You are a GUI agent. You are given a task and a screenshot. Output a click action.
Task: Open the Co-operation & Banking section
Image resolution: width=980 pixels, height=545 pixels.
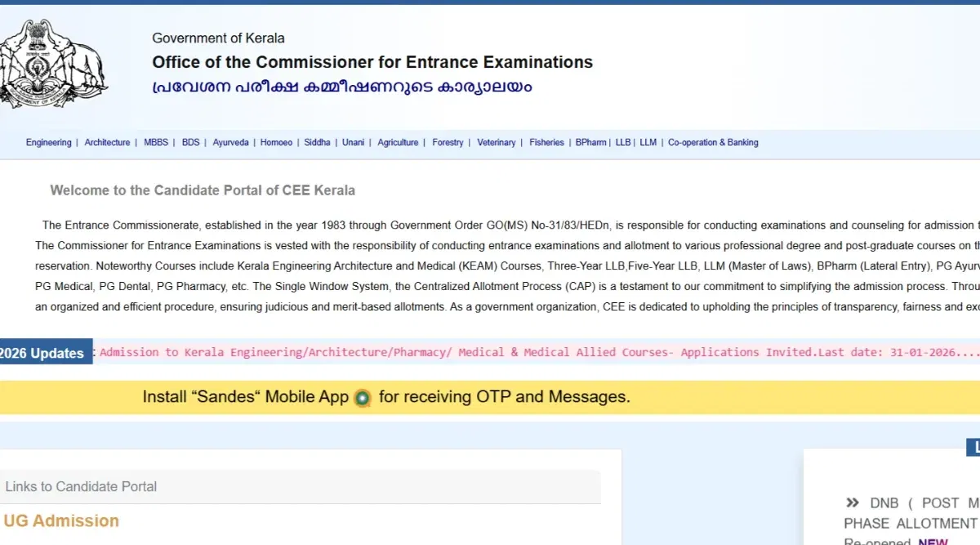point(712,142)
